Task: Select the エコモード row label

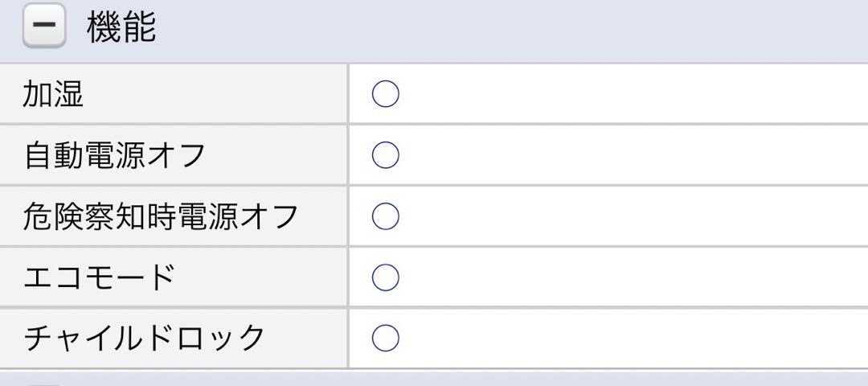Action: coord(99,277)
